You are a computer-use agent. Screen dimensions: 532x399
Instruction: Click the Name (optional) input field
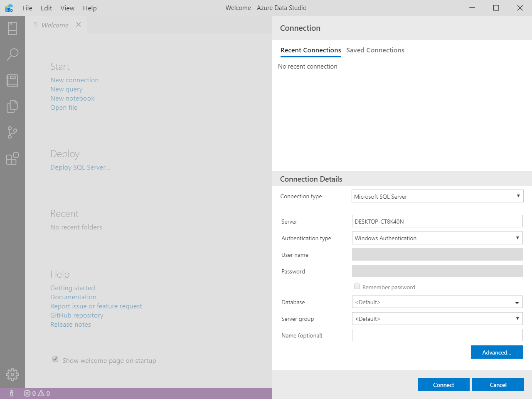(x=437, y=335)
